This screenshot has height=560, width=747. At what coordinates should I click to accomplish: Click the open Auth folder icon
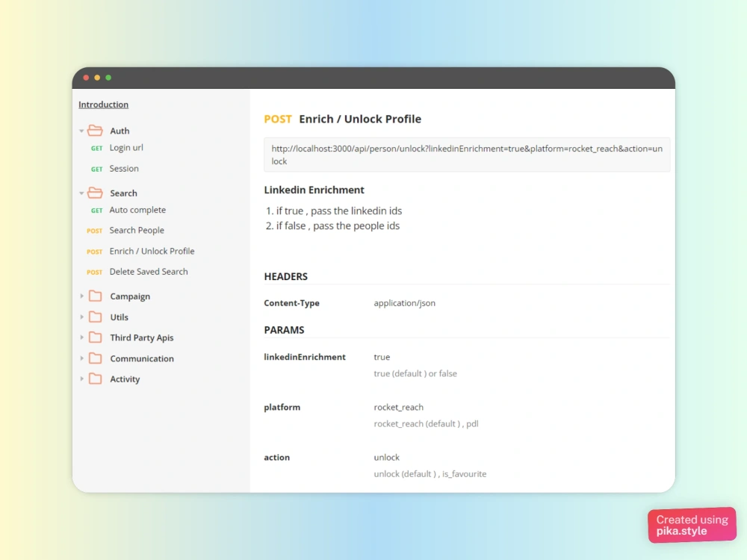coord(96,130)
